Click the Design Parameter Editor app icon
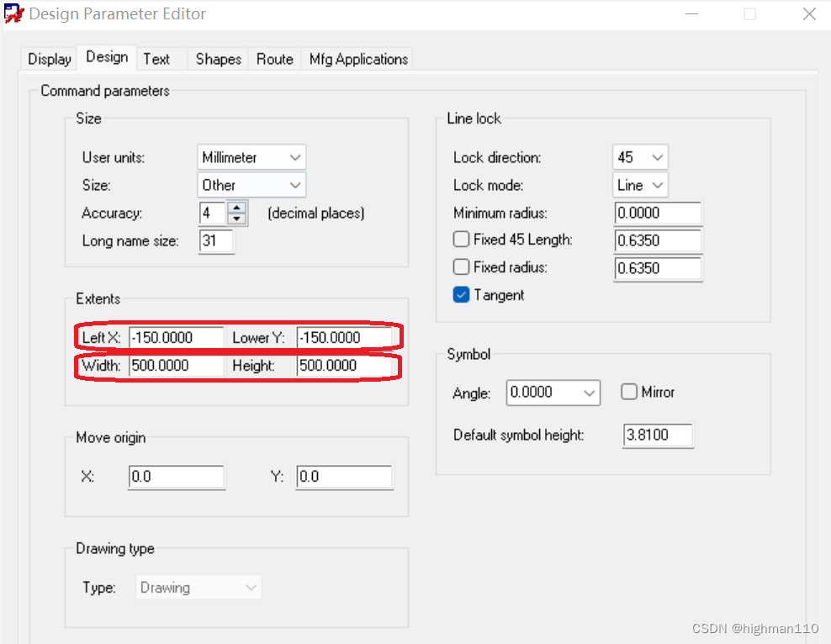Screen dimensions: 831x644 coord(13,13)
